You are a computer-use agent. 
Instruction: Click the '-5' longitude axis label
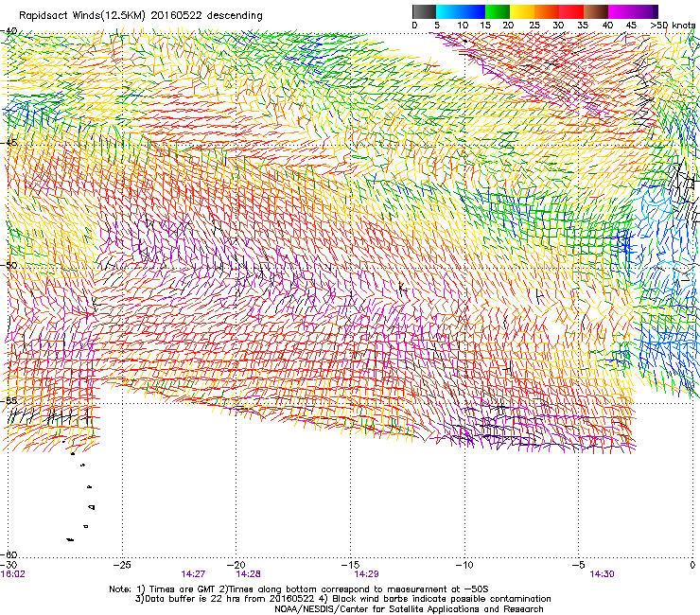pos(578,565)
